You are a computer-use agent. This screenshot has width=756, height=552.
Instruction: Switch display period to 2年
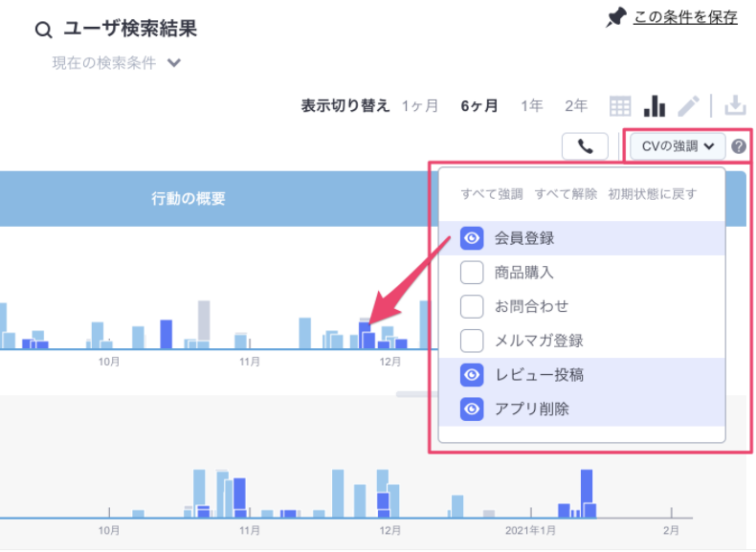tap(576, 106)
